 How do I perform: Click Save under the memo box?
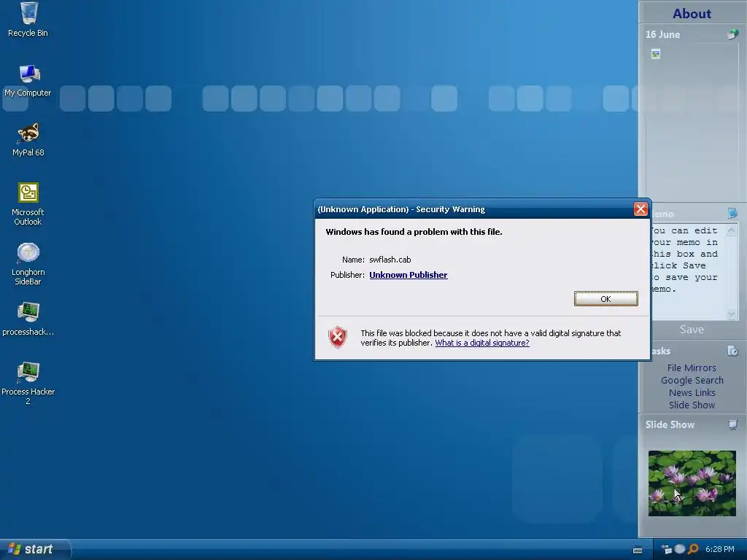coord(692,330)
